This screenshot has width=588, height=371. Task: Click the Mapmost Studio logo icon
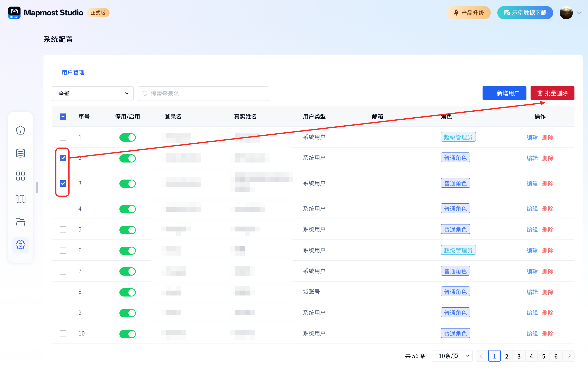point(14,13)
